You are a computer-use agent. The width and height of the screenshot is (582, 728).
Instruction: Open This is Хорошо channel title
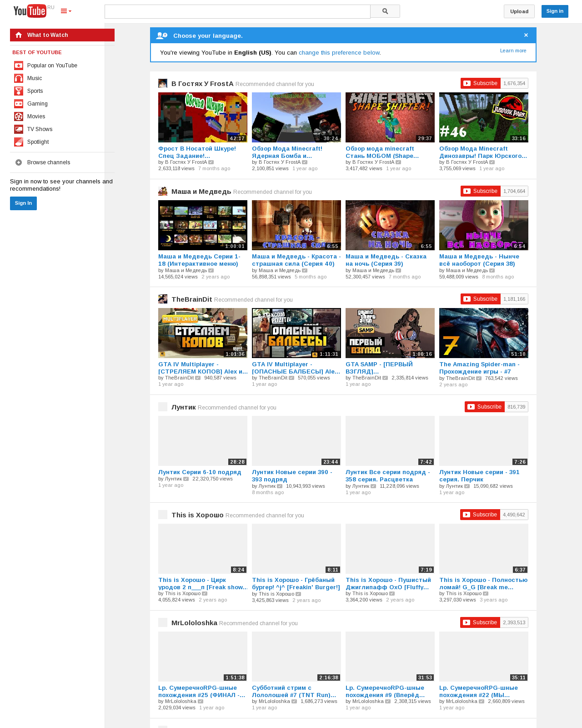tap(197, 515)
